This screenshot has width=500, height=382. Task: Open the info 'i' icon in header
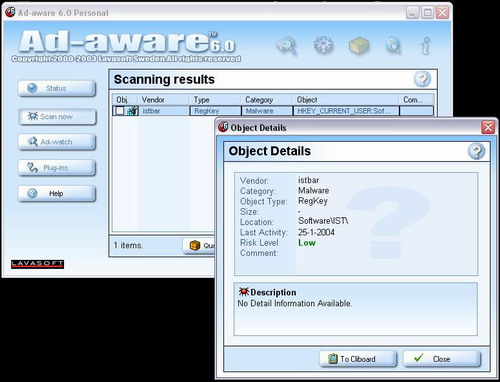[x=426, y=45]
